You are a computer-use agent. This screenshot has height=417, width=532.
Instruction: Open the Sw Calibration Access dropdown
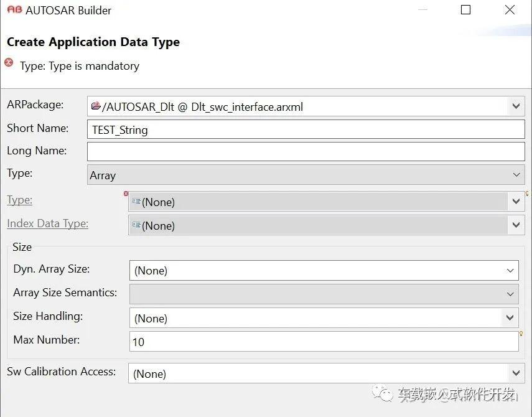click(327, 373)
